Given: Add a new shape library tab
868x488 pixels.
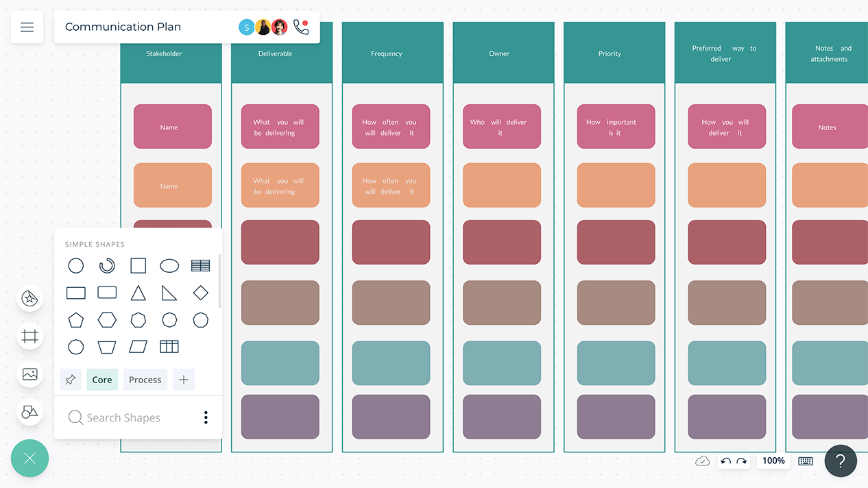Looking at the screenshot, I should click(x=184, y=380).
